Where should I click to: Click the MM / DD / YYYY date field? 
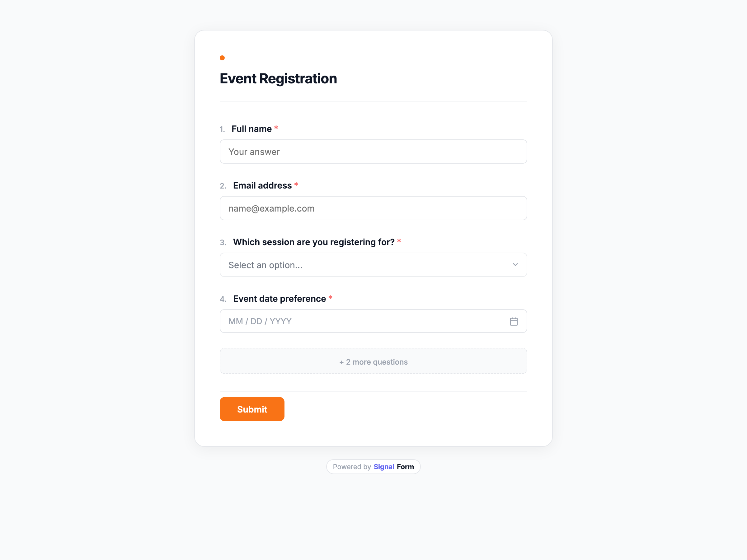pos(365,321)
